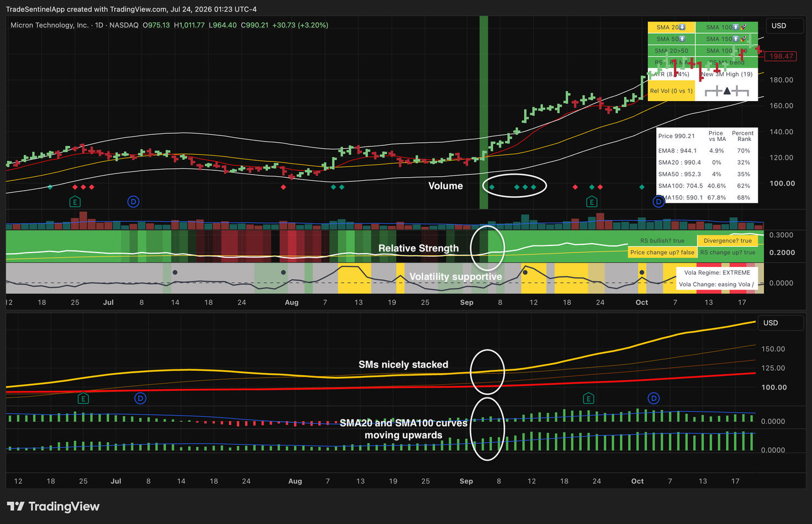Click the Aug label on the lower chart time axis
Viewport: 812px width, 524px height.
tap(295, 481)
